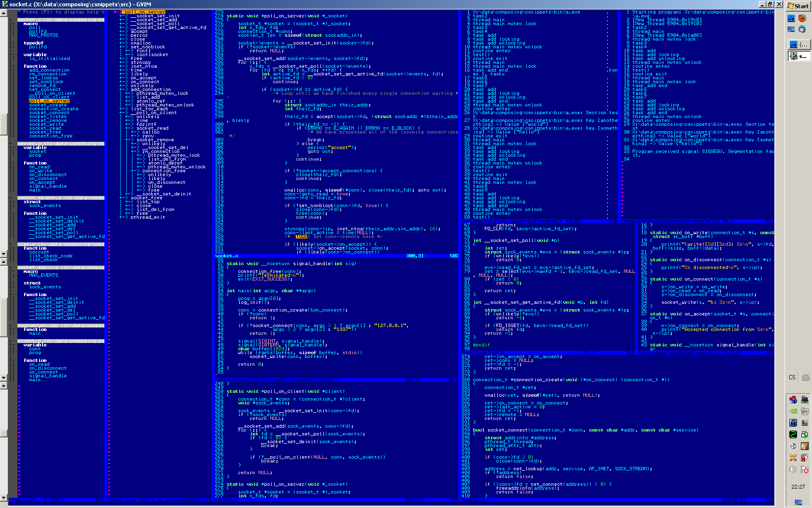Launch Thunderbird from the quick launch icons
The width and height of the screenshot is (812, 508).
(x=802, y=30)
